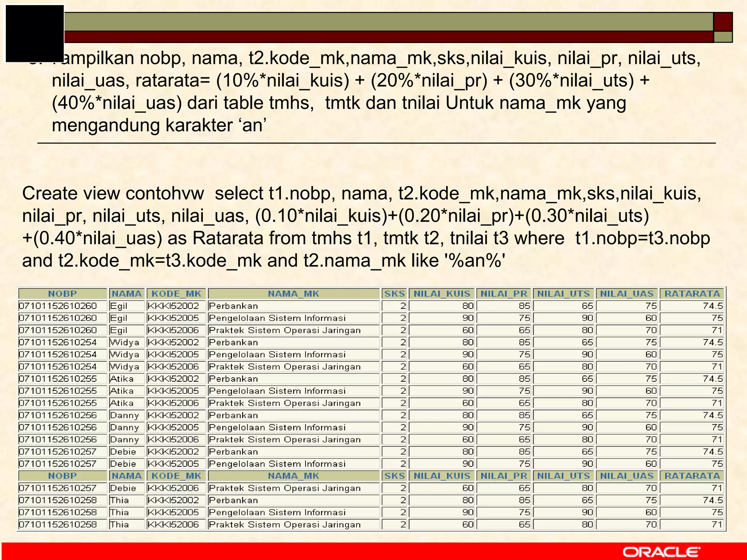
Task: Select NOBP 07101152610256 in Danny's Perbankan row
Action: [58, 415]
